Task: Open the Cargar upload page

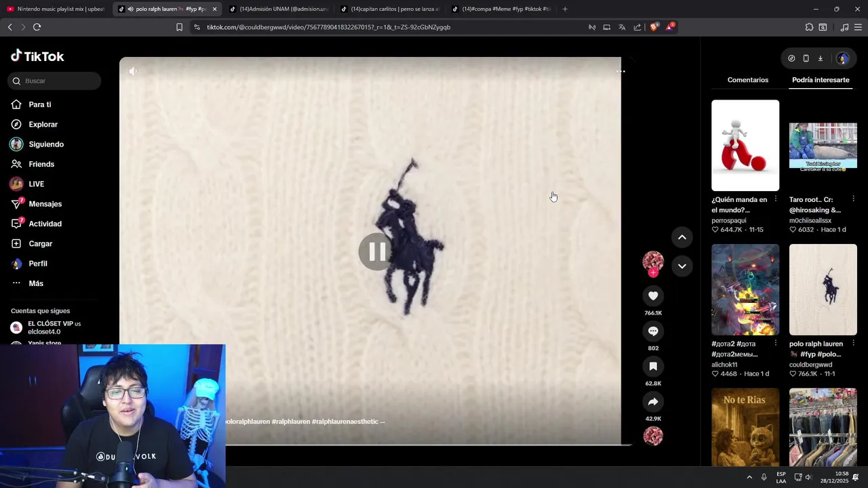Action: pyautogui.click(x=40, y=243)
